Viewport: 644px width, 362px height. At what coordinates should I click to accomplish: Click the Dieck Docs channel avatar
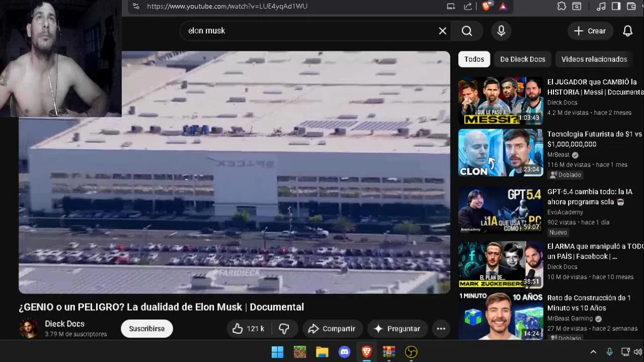(29, 328)
